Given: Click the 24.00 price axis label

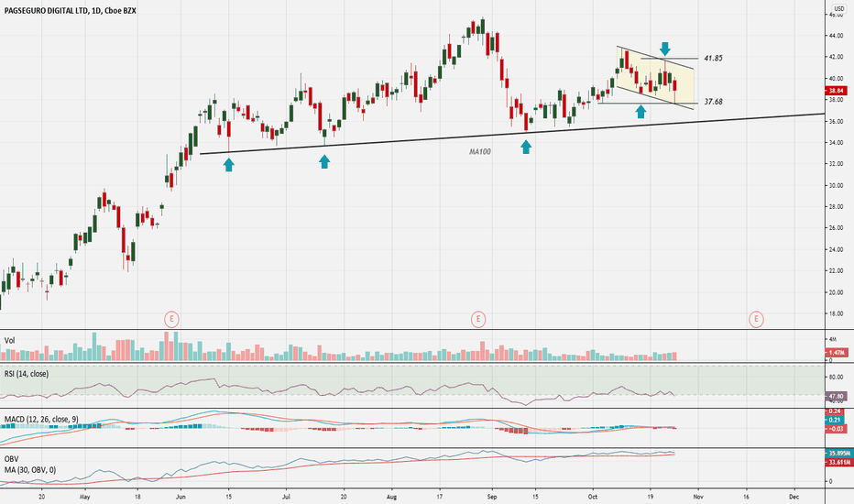Looking at the screenshot, I should click(836, 250).
